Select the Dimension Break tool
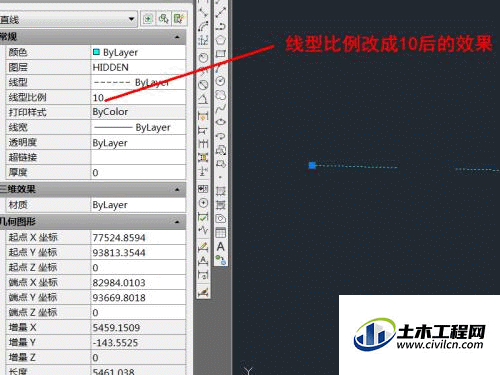The image size is (500, 375). (x=203, y=171)
